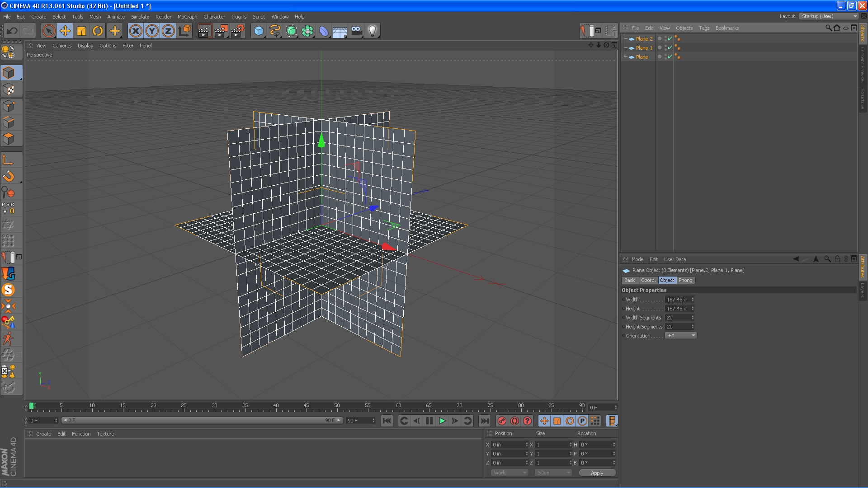Click the camera object icon
This screenshot has width=868, height=488.
(356, 31)
